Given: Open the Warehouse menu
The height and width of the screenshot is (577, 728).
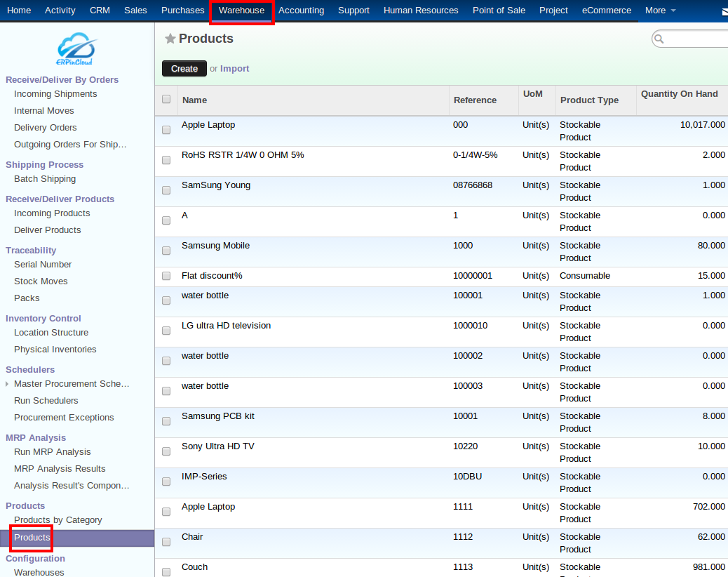Looking at the screenshot, I should pyautogui.click(x=241, y=11).
